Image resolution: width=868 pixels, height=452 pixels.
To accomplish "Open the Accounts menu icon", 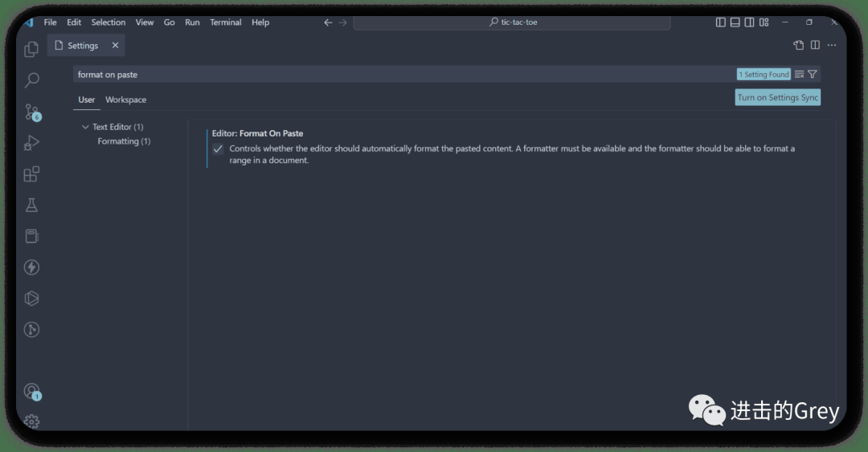I will [32, 392].
